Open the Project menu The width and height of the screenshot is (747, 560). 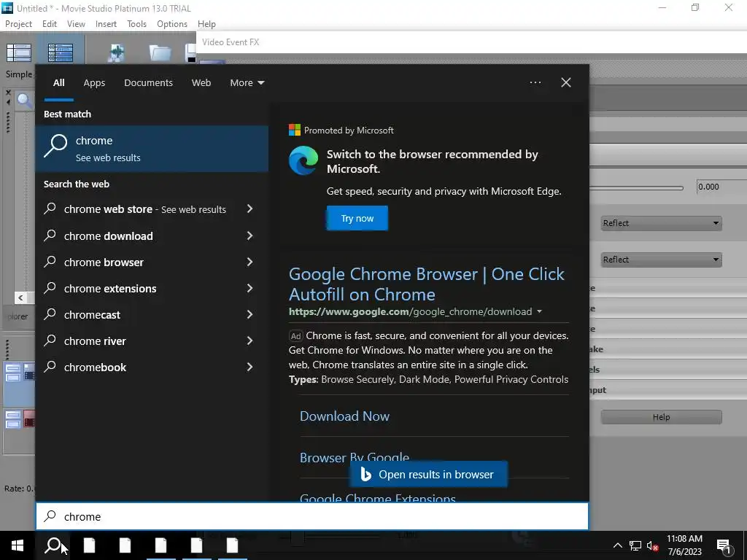(x=18, y=24)
